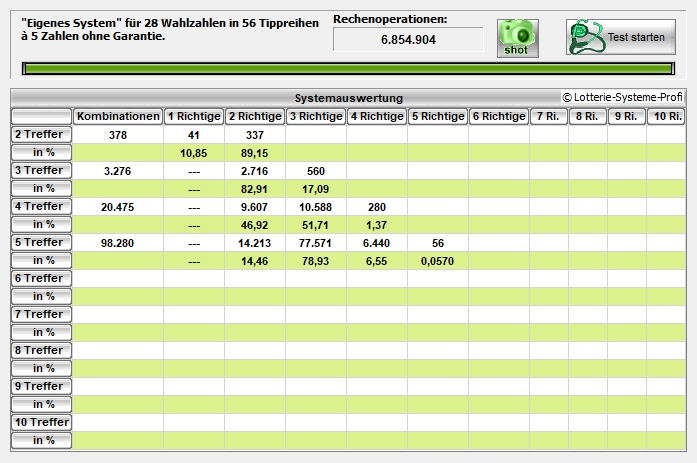Select cell with value 378
This screenshot has height=463, width=697.
(118, 135)
